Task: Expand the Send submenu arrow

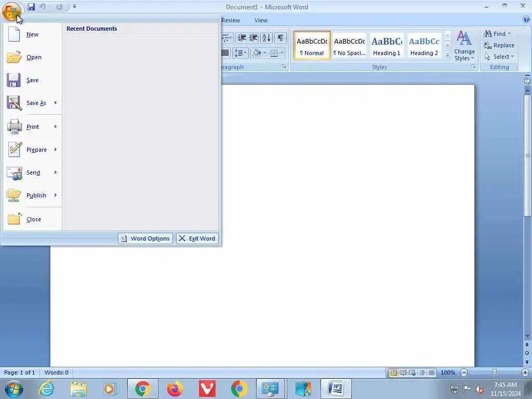Action: (56, 172)
